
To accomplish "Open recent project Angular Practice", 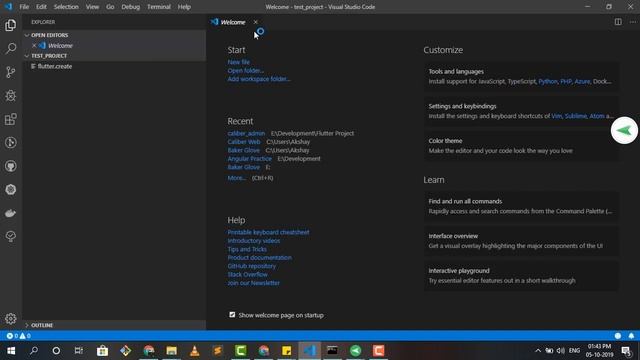I will (249, 158).
